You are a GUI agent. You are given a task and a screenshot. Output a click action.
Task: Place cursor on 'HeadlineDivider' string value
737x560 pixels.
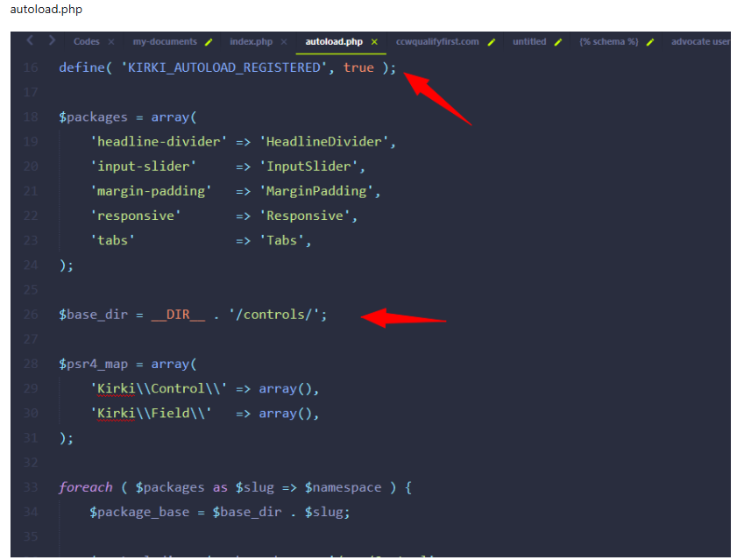[x=325, y=141]
